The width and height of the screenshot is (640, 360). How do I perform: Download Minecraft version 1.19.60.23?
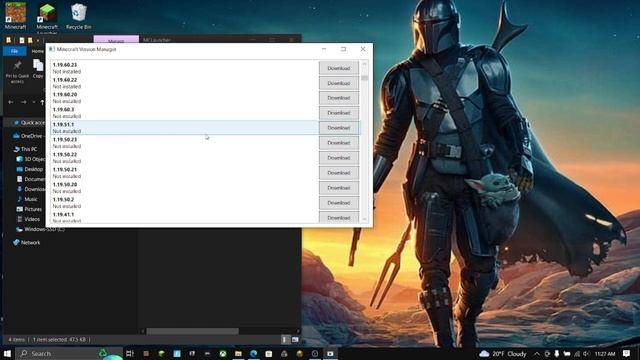(x=339, y=68)
